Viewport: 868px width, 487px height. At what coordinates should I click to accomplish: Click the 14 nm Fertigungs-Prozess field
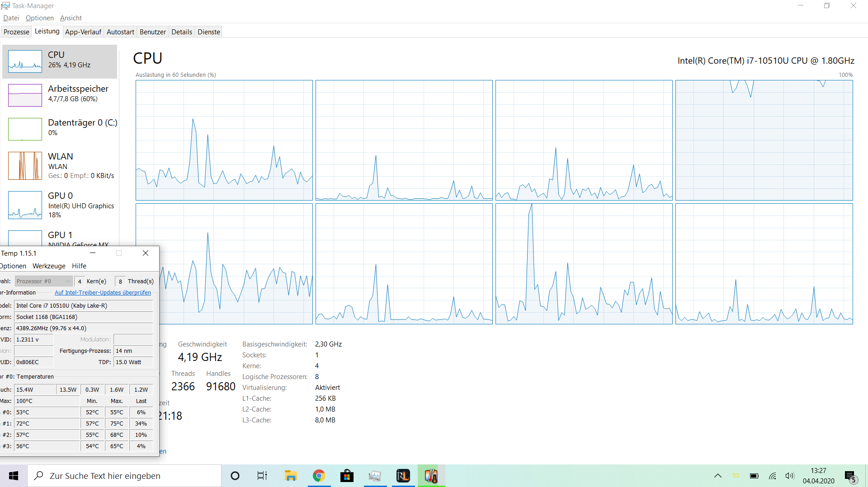pyautogui.click(x=133, y=351)
